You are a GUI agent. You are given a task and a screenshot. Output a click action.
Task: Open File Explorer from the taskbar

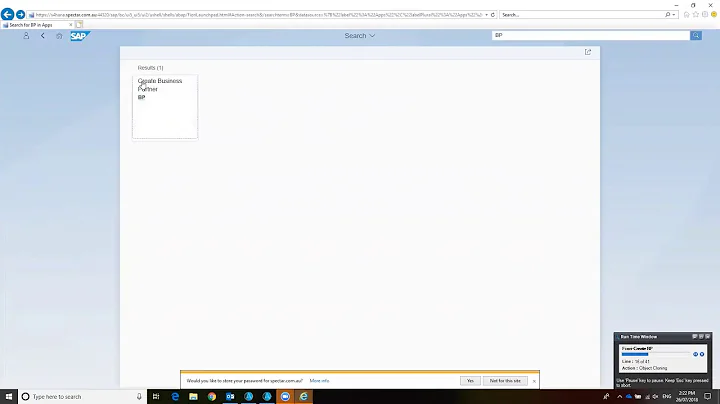(193, 396)
